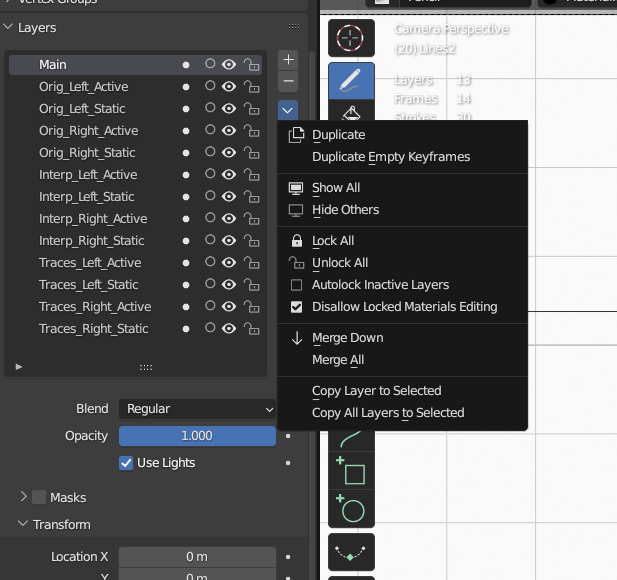617x580 pixels.
Task: Collapse the Transform subpanel
Action: [x=23, y=524]
